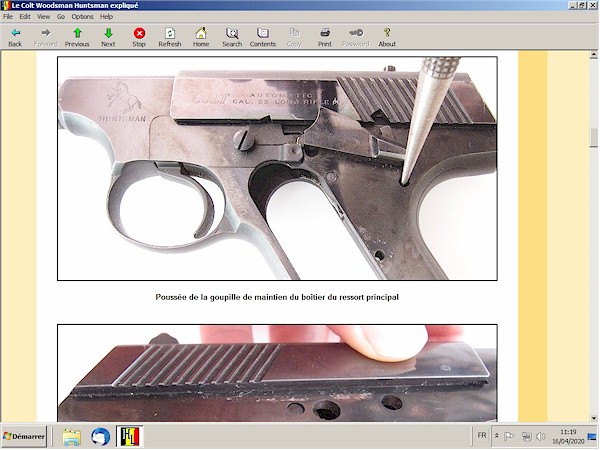Click the title 'Le Colt Woodsman Huntsman expliqué'
This screenshot has height=450, width=600.
75,5
